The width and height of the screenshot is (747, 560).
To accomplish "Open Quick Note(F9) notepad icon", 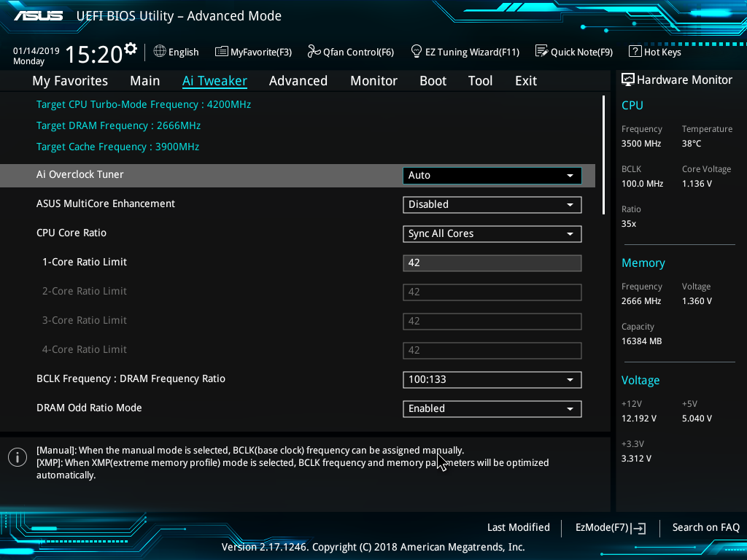I will click(x=541, y=52).
